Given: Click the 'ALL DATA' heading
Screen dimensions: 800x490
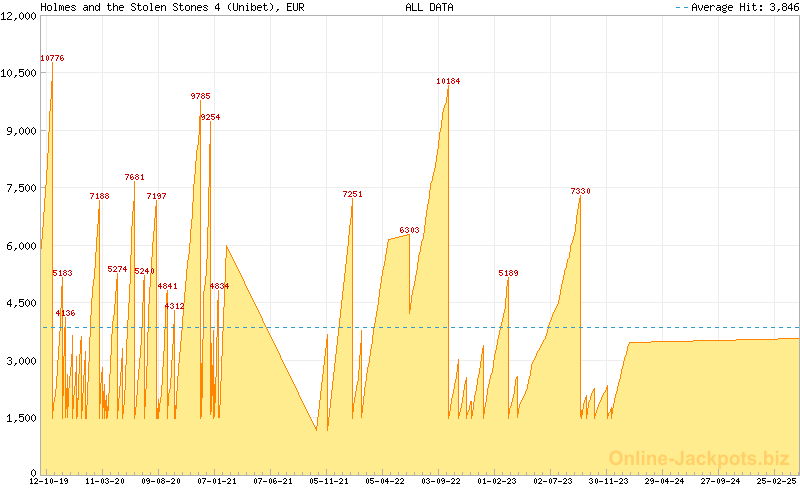Looking at the screenshot, I should point(429,7).
